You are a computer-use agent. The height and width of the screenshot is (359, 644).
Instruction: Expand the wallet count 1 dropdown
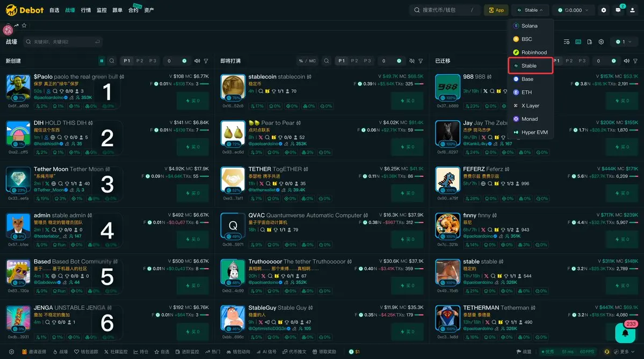tap(624, 42)
